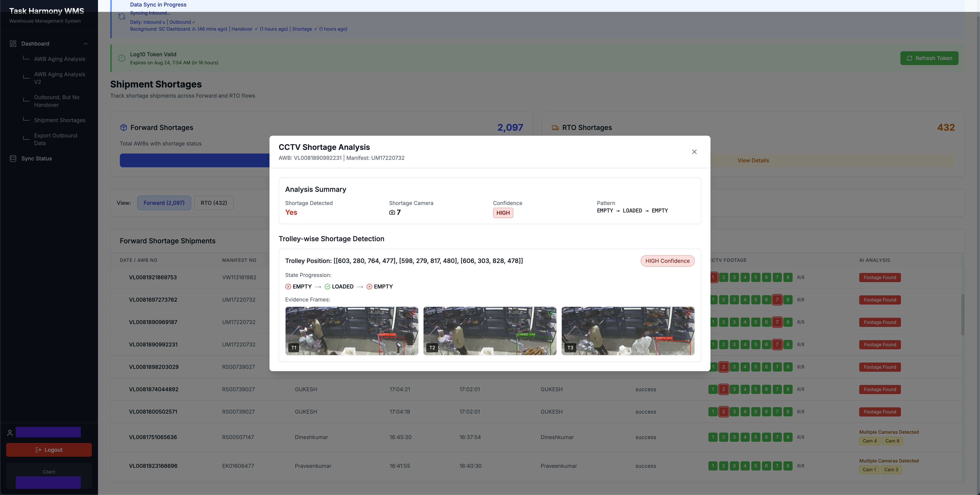This screenshot has width=980, height=495.
Task: Click the user profile icon above Logout
Action: pyautogui.click(x=10, y=433)
